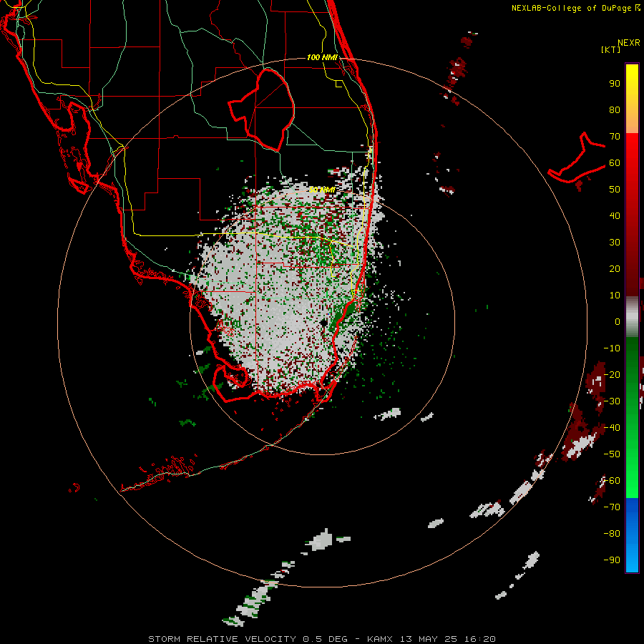Click the 50 value on the velocity scale

click(x=615, y=190)
